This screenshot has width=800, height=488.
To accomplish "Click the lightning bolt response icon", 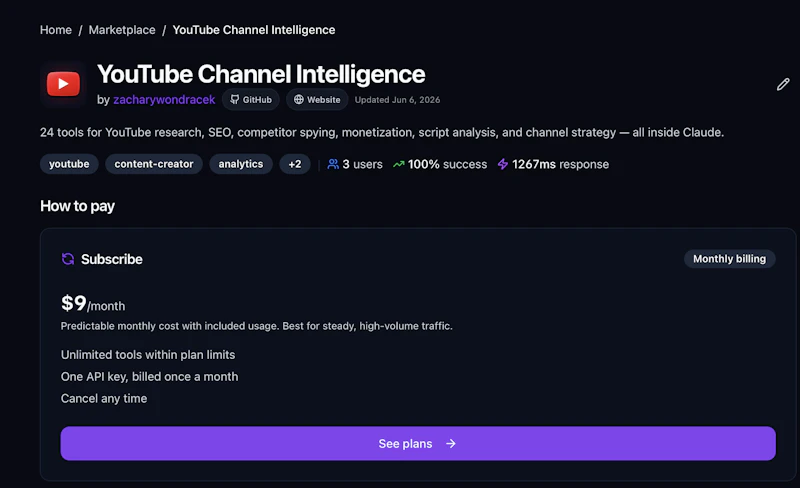I will [503, 164].
